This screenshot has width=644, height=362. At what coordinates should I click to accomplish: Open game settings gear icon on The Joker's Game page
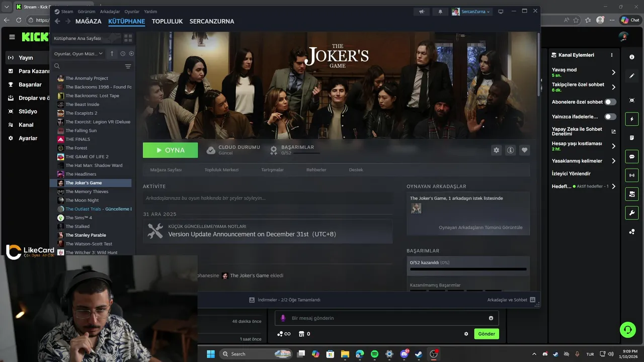497,150
